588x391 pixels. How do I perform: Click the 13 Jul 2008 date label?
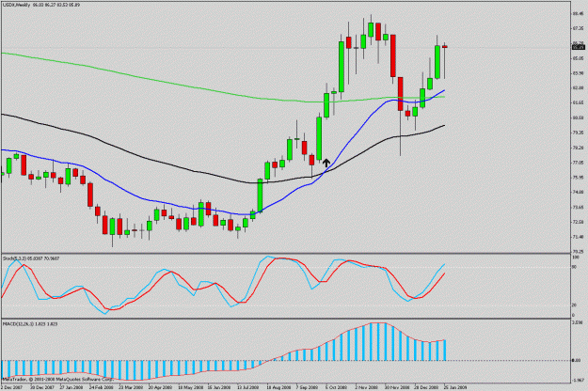pyautogui.click(x=247, y=387)
